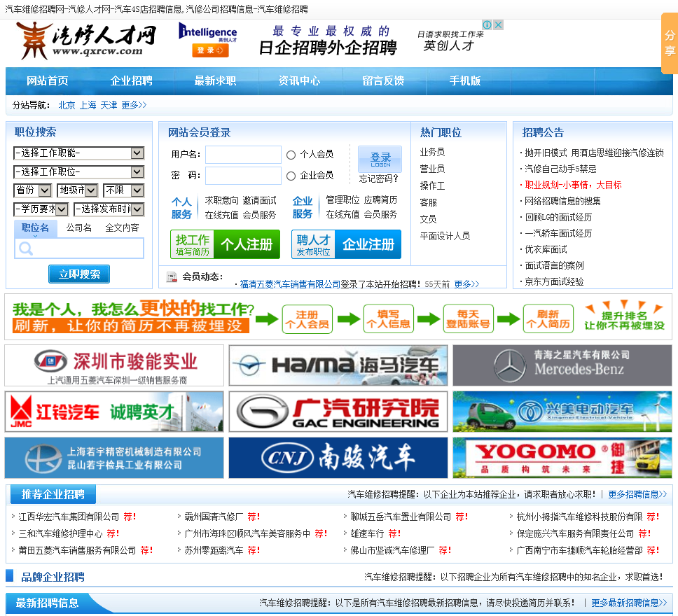The width and height of the screenshot is (678, 616).
Task: Expand the 省份 dropdown
Action: pyautogui.click(x=33, y=190)
